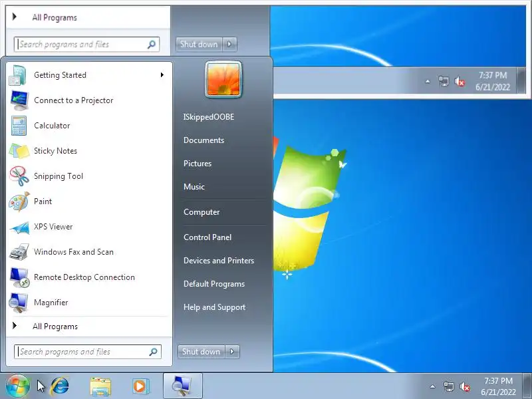This screenshot has height=399, width=532.
Task: Open the Music library
Action: pos(194,187)
